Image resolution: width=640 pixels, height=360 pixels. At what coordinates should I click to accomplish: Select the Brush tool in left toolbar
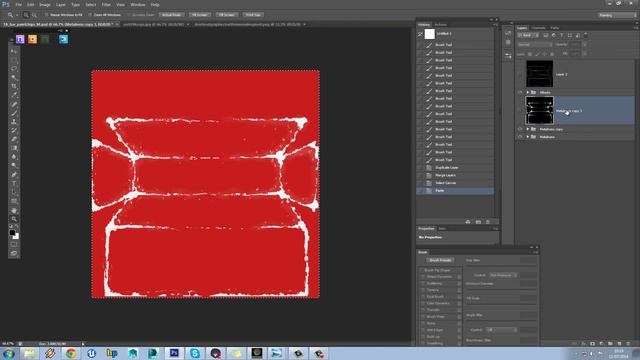pos(14,113)
